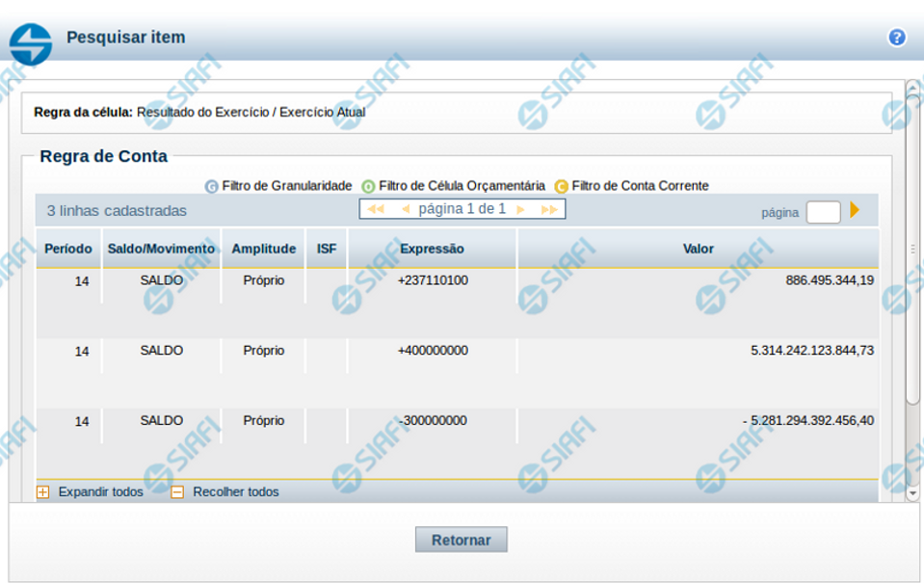
Task: Click the Expressão column header
Action: (432, 249)
